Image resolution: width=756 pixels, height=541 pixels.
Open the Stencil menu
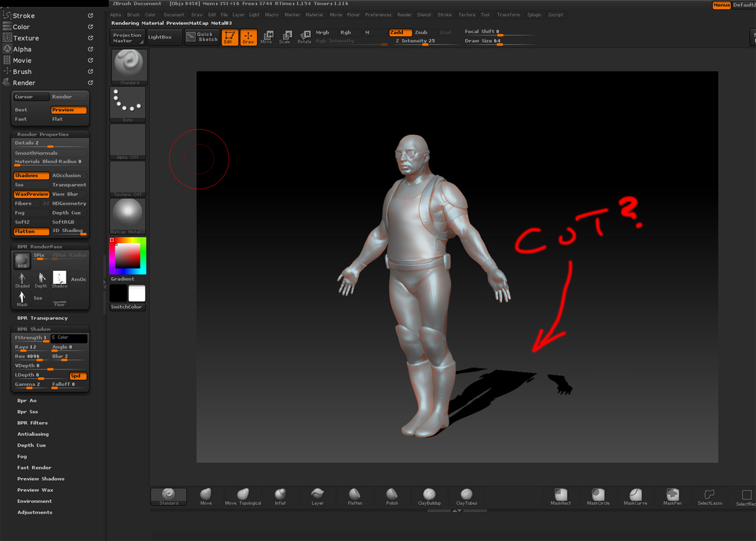click(x=424, y=15)
